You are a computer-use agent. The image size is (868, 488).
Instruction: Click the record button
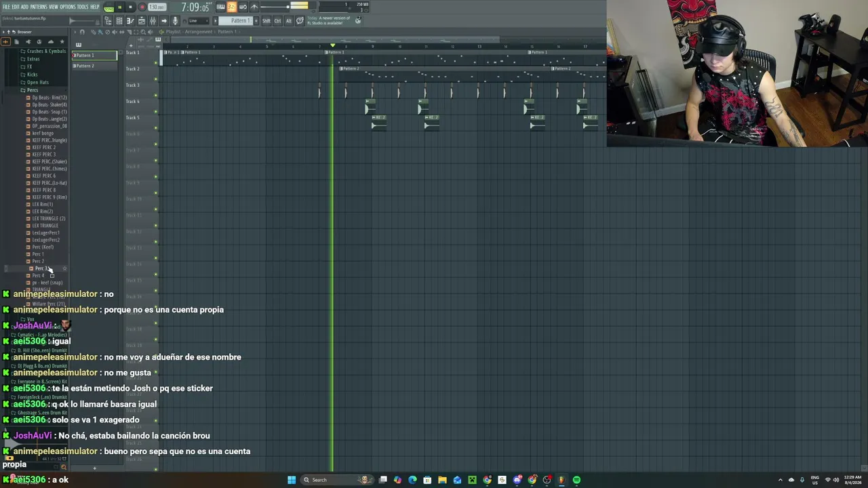point(142,7)
